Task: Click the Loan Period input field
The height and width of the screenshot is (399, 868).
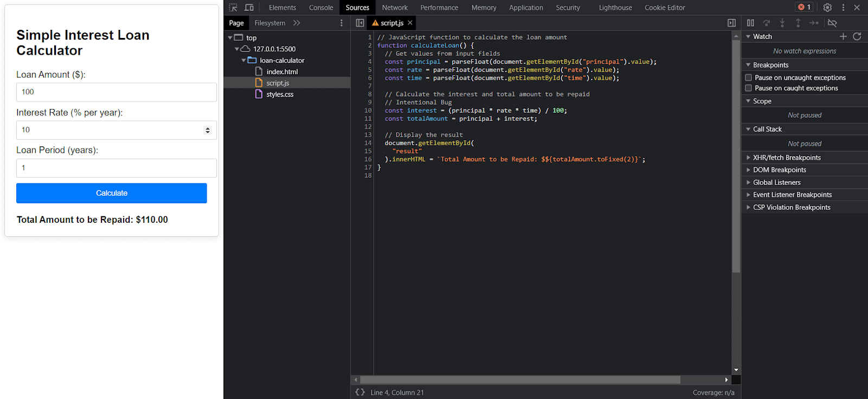Action: pos(117,168)
